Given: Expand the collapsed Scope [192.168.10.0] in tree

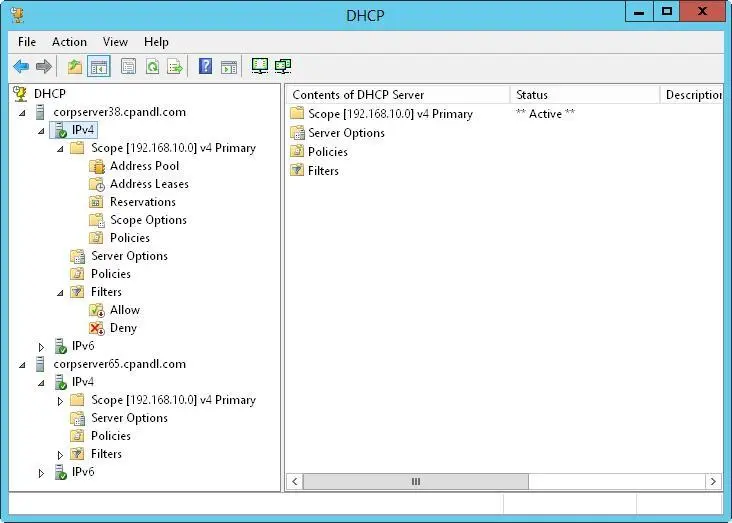Looking at the screenshot, I should 60,401.
